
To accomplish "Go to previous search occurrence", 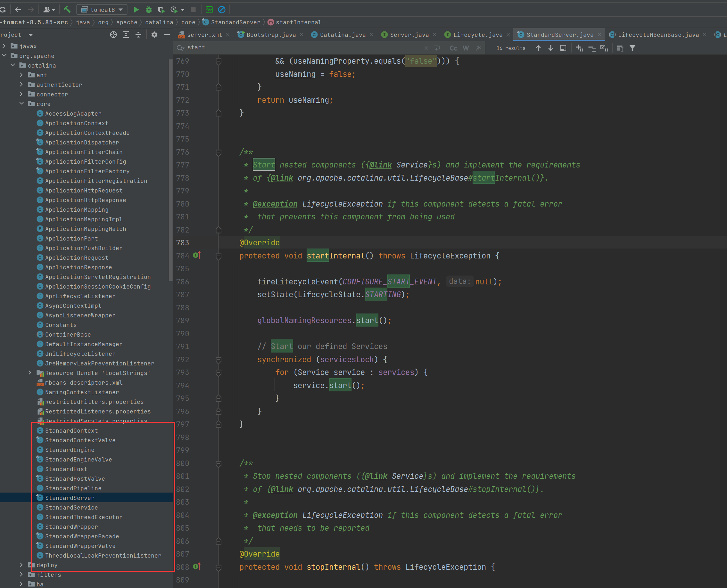I will (538, 48).
